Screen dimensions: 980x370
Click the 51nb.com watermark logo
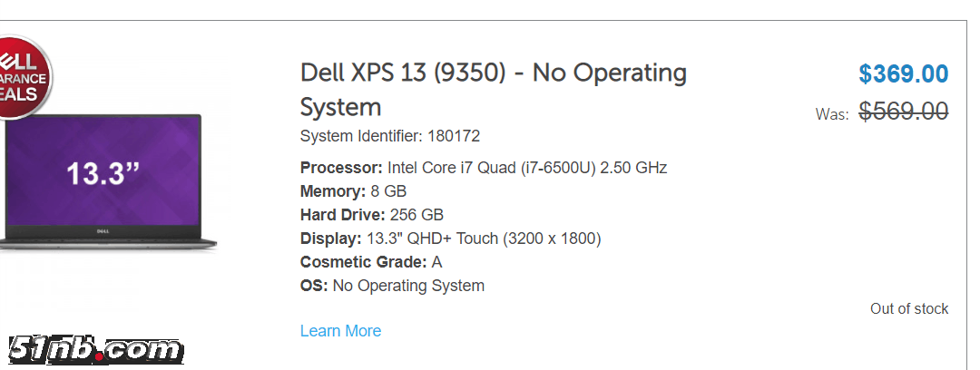(95, 349)
